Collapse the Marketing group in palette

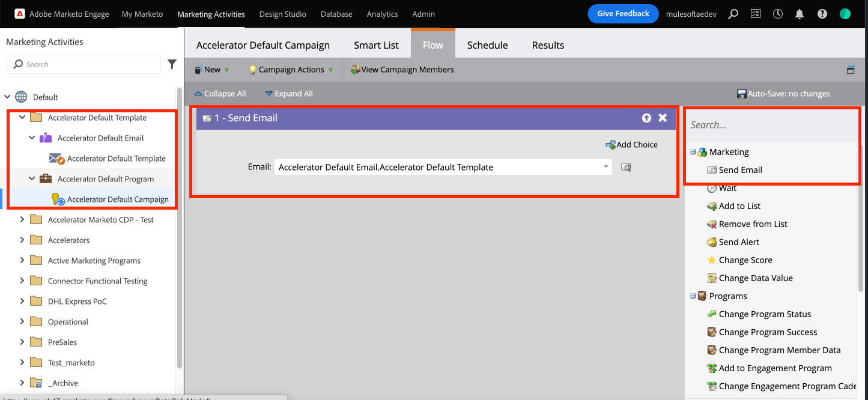(693, 153)
